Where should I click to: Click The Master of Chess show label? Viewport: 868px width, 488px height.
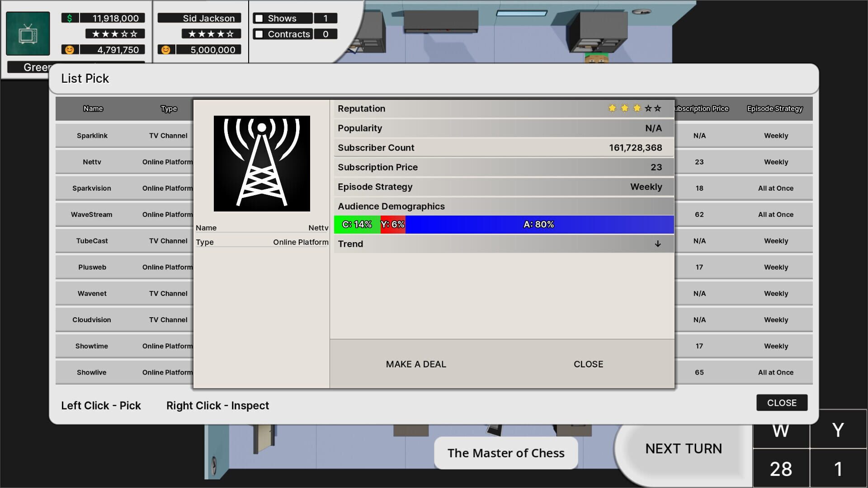(x=505, y=453)
